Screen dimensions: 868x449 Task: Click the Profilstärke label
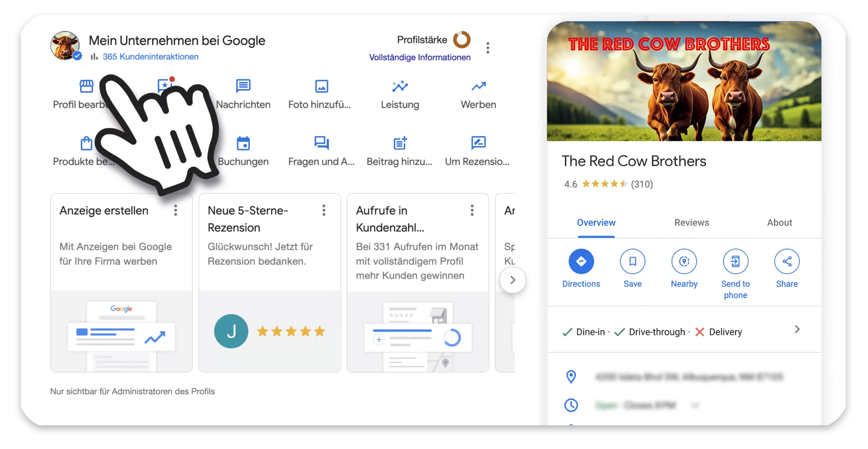pyautogui.click(x=422, y=40)
